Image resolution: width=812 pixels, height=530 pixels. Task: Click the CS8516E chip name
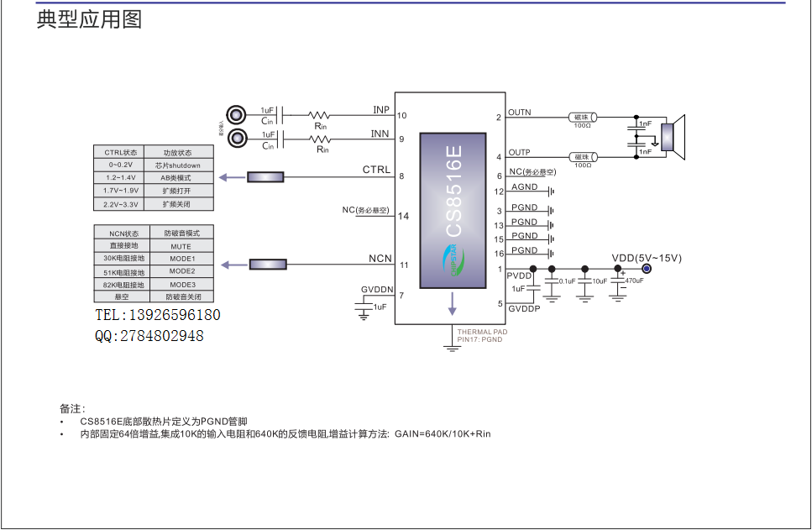(x=453, y=191)
